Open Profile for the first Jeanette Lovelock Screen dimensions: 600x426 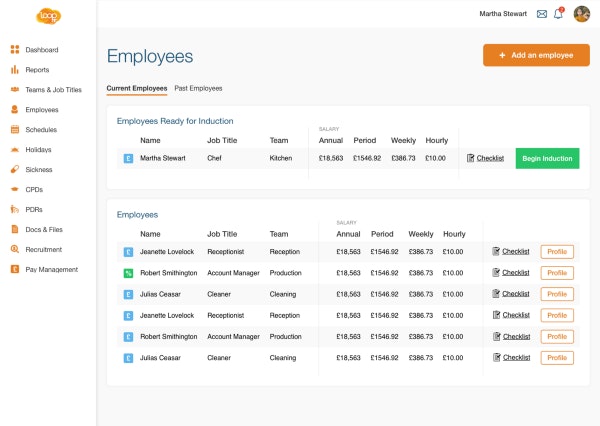557,251
